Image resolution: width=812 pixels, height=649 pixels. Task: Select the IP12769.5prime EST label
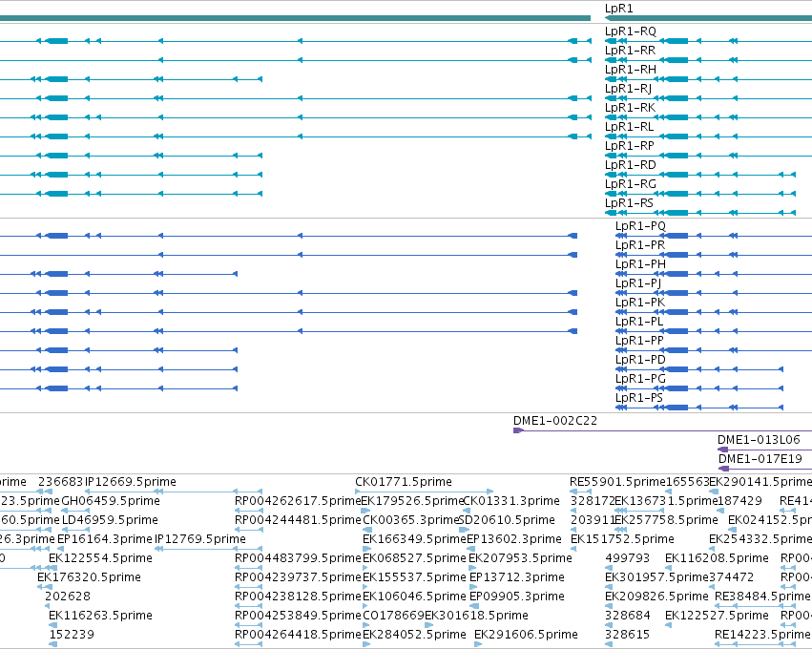tap(200, 539)
